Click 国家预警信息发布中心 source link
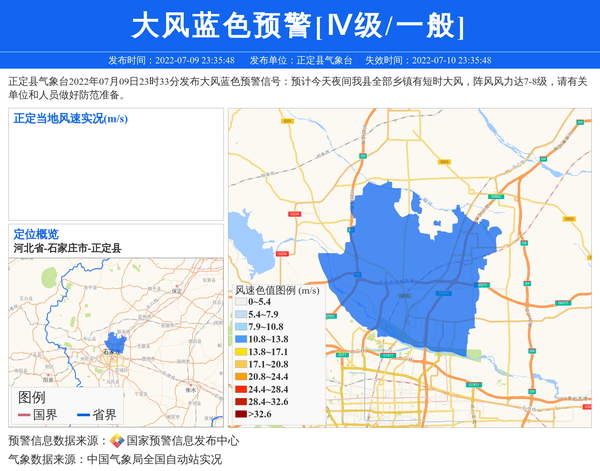Image resolution: width=600 pixels, height=471 pixels. 182,440
